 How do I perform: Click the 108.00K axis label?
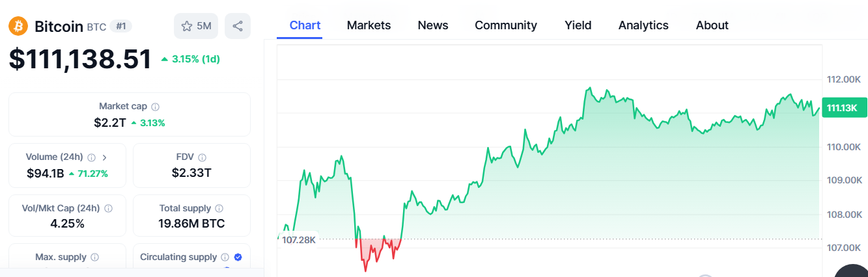pos(843,215)
